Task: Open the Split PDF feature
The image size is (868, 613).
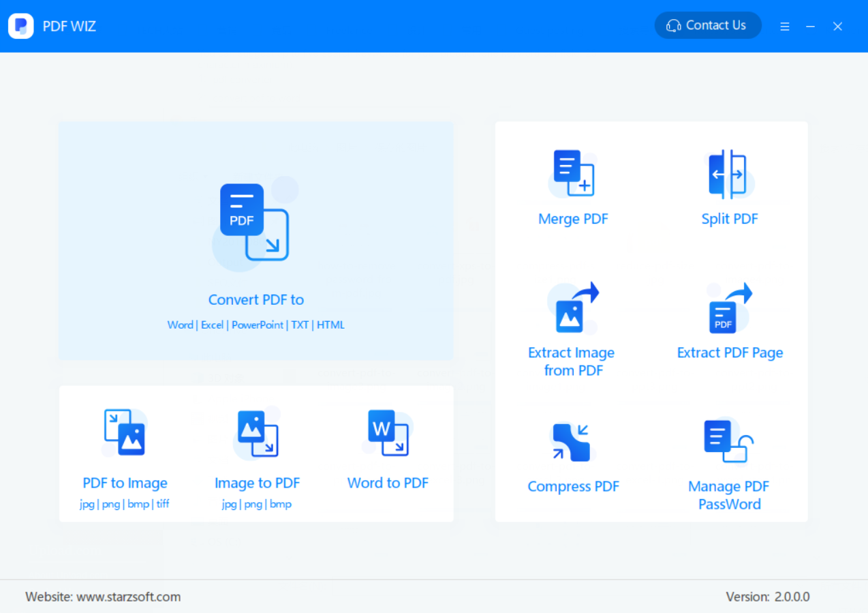Action: click(729, 185)
